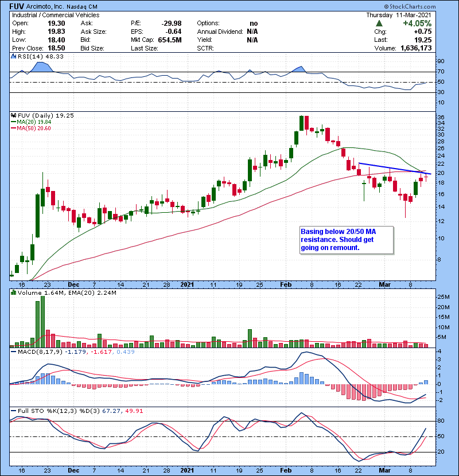
Task: Click the Prev Close value 18.50
Action: pos(56,48)
